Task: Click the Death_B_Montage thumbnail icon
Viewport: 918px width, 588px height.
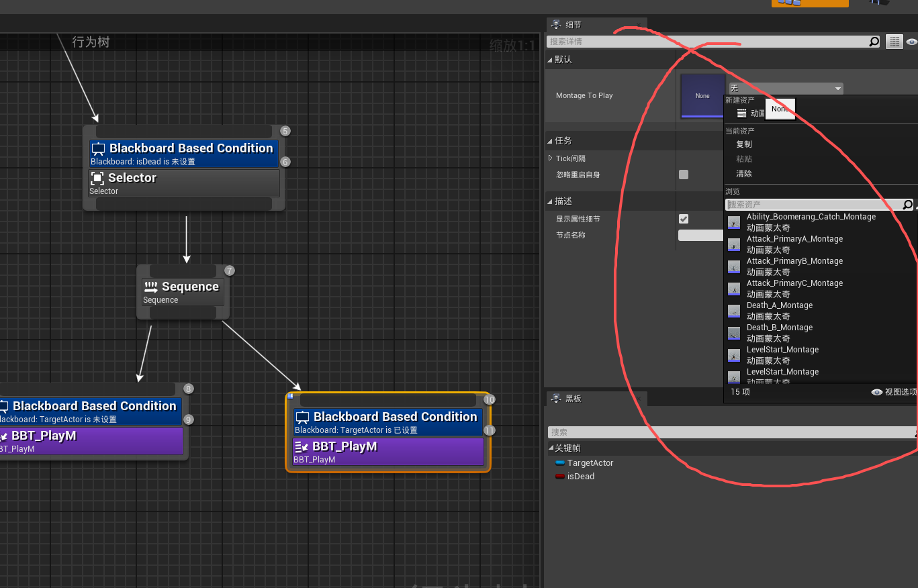Action: point(734,333)
